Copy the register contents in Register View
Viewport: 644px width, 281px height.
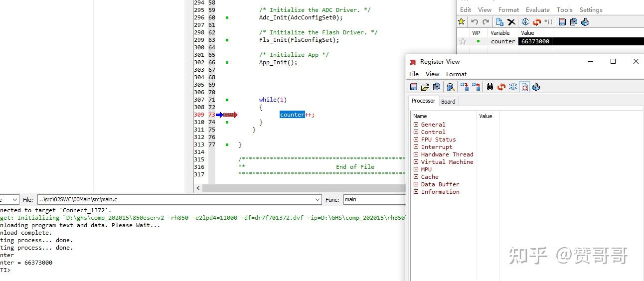tap(437, 87)
